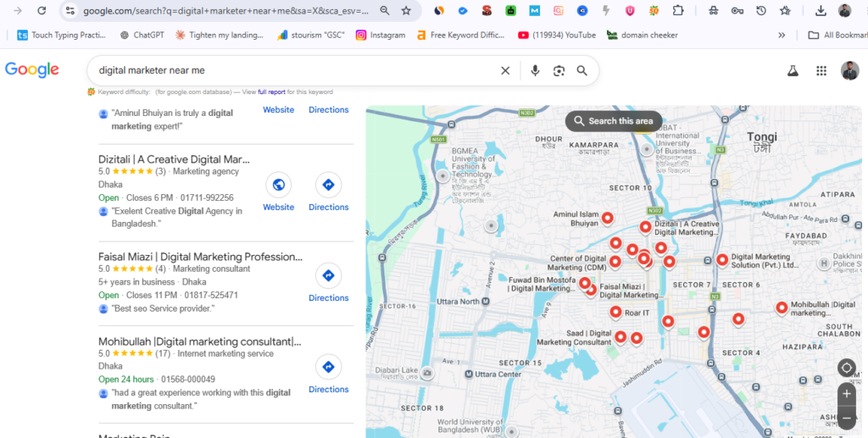Open the lightning bolt extension
868x438 pixels.
tap(606, 10)
